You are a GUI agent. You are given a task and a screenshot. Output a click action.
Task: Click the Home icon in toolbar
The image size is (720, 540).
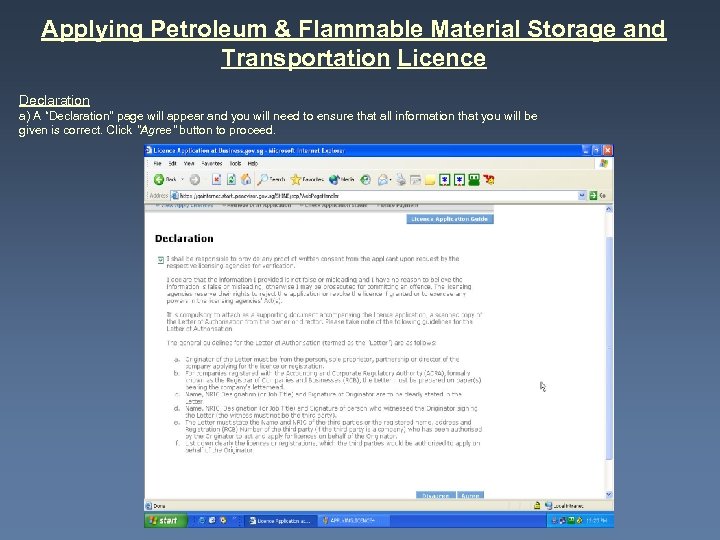(x=246, y=180)
